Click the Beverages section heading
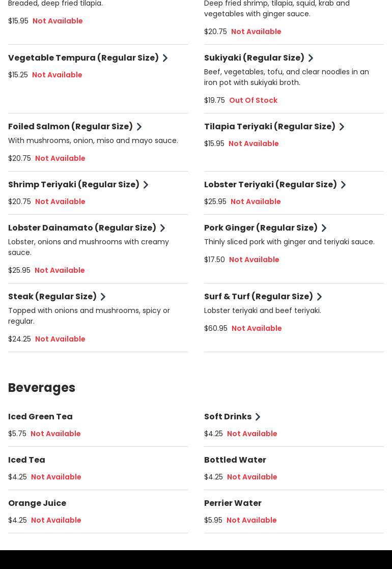 point(42,387)
